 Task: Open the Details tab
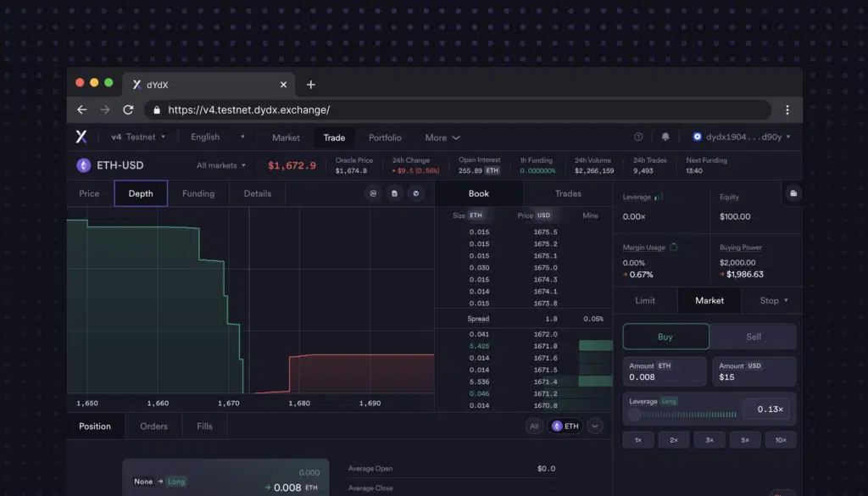[258, 193]
